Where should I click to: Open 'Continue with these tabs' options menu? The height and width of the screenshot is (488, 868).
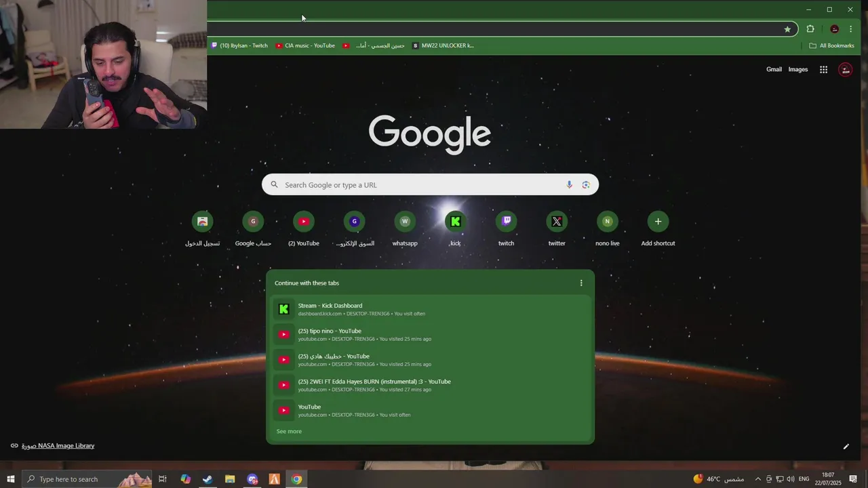click(581, 283)
